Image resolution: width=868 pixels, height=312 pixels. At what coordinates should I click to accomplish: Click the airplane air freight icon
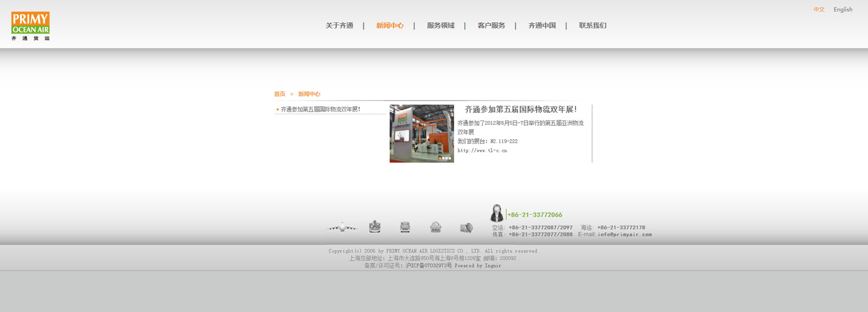342,227
